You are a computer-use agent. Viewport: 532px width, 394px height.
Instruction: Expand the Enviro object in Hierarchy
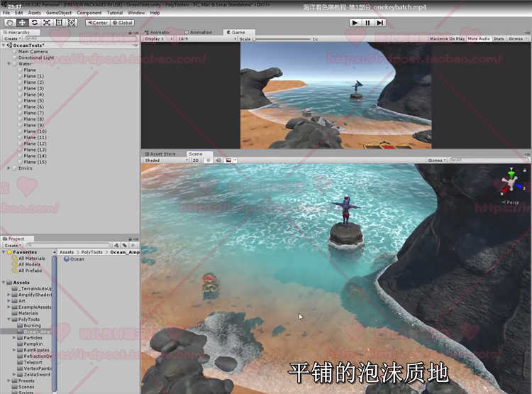(9, 168)
